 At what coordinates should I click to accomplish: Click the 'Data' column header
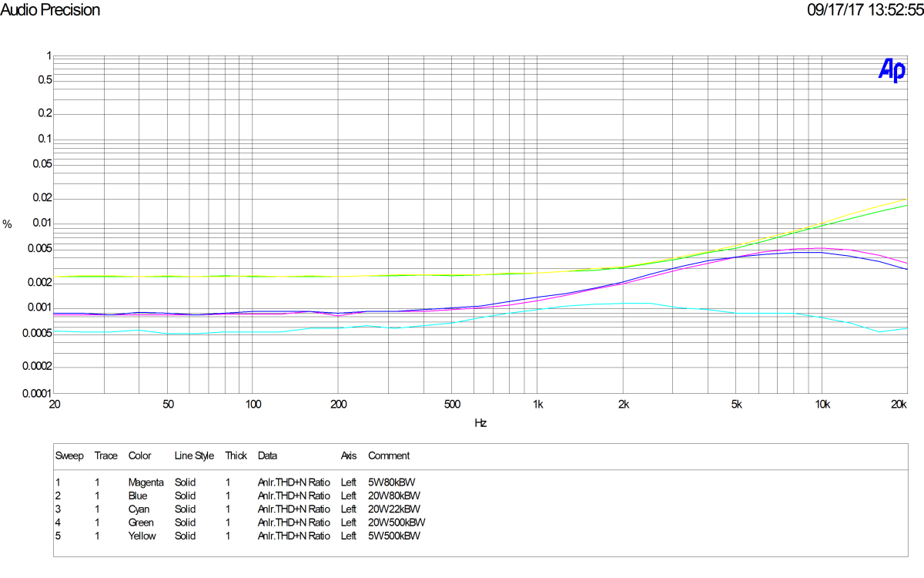tap(267, 456)
